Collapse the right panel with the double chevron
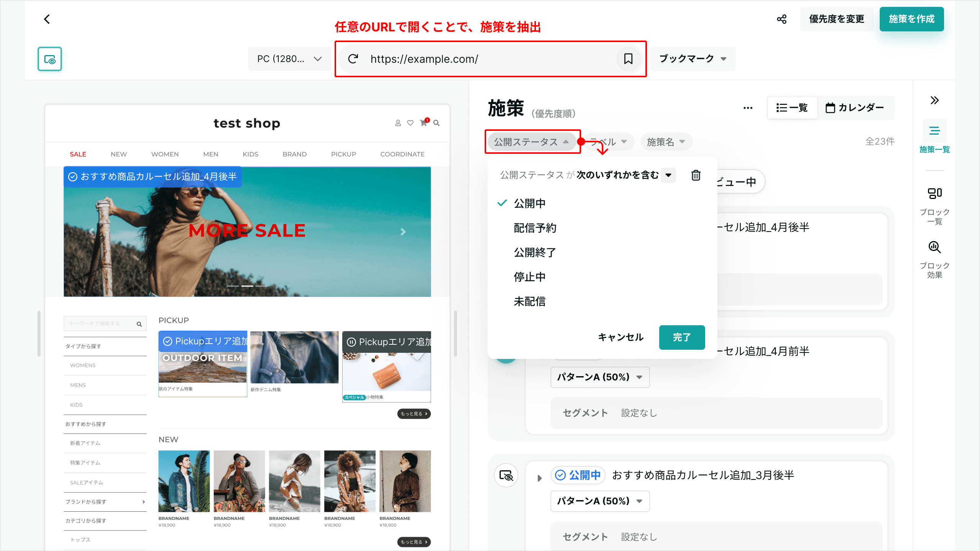980x551 pixels. point(934,100)
